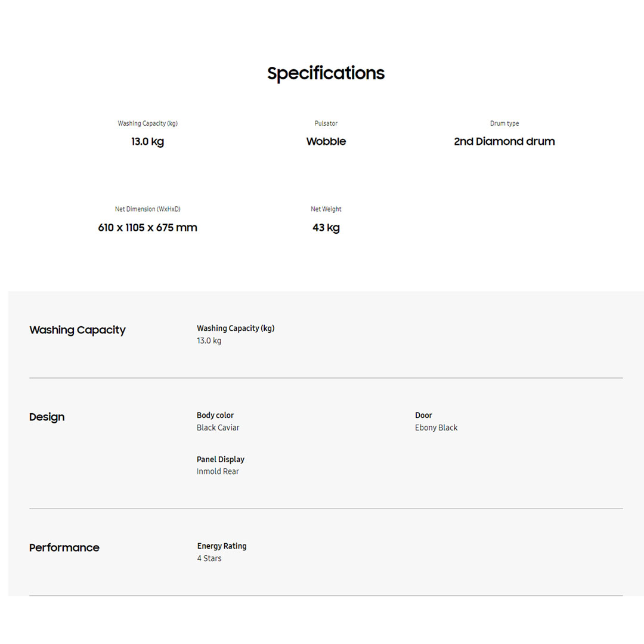Click the Inmold Rear value

[218, 472]
